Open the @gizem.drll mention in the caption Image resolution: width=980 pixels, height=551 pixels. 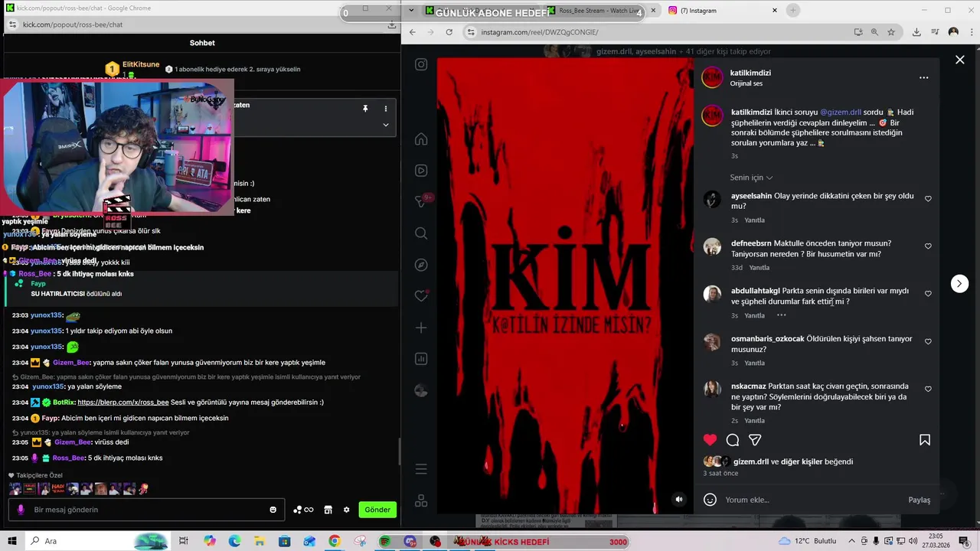[841, 112]
